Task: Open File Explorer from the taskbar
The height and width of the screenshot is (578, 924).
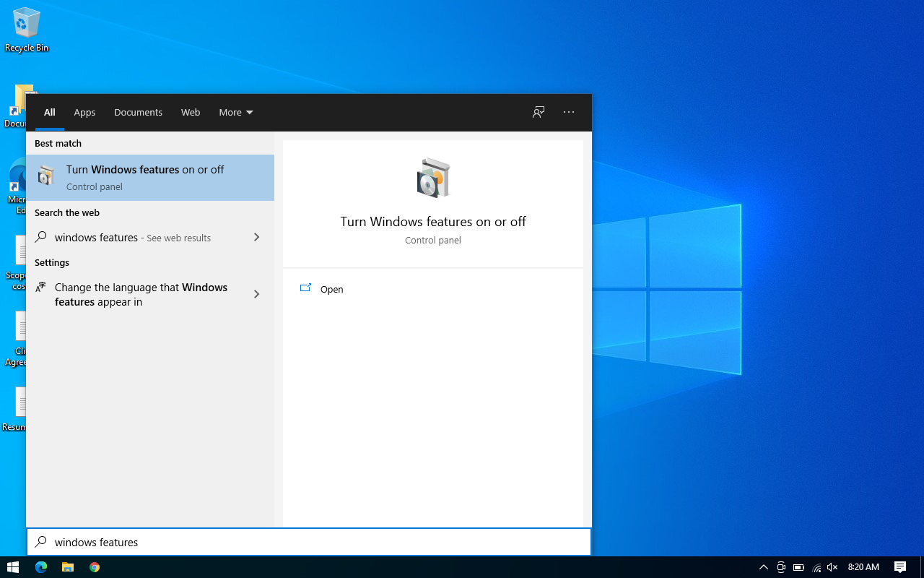Action: click(x=67, y=567)
